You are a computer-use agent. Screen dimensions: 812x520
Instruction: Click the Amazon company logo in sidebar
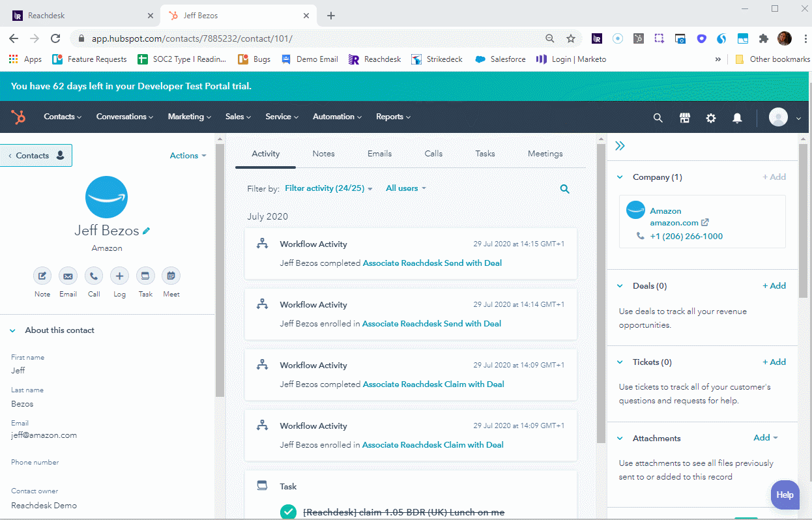pos(635,210)
